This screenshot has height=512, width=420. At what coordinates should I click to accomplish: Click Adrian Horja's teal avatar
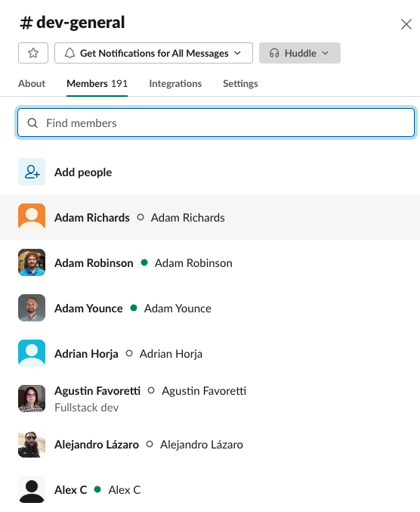click(32, 353)
